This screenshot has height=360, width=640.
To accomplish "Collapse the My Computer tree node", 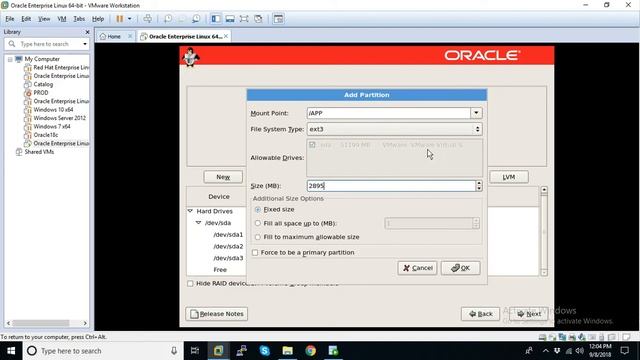I will (10, 59).
